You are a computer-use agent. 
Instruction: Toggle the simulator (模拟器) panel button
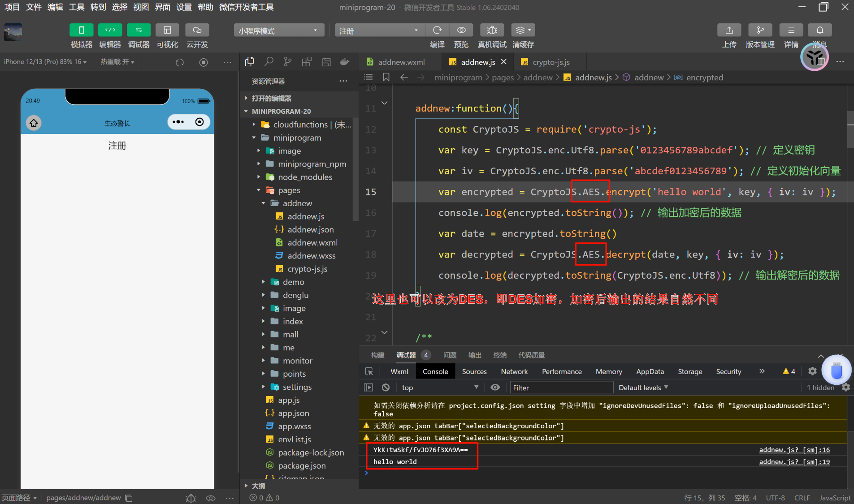(x=81, y=30)
